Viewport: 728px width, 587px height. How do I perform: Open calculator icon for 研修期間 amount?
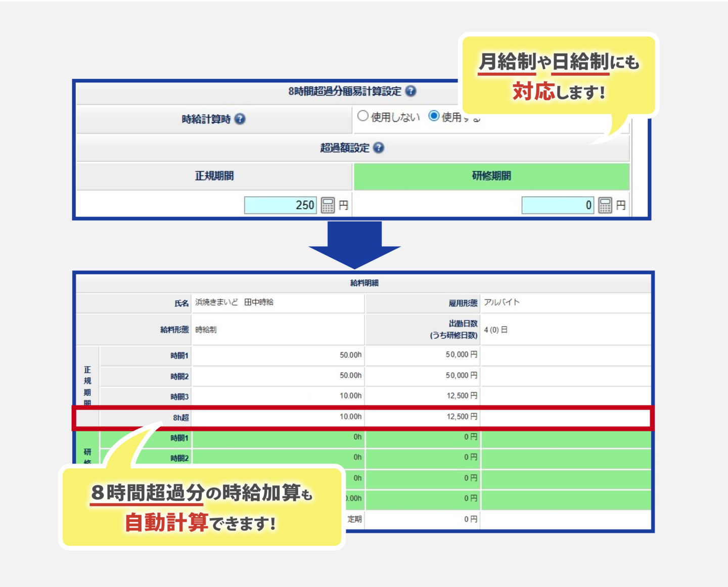click(605, 205)
